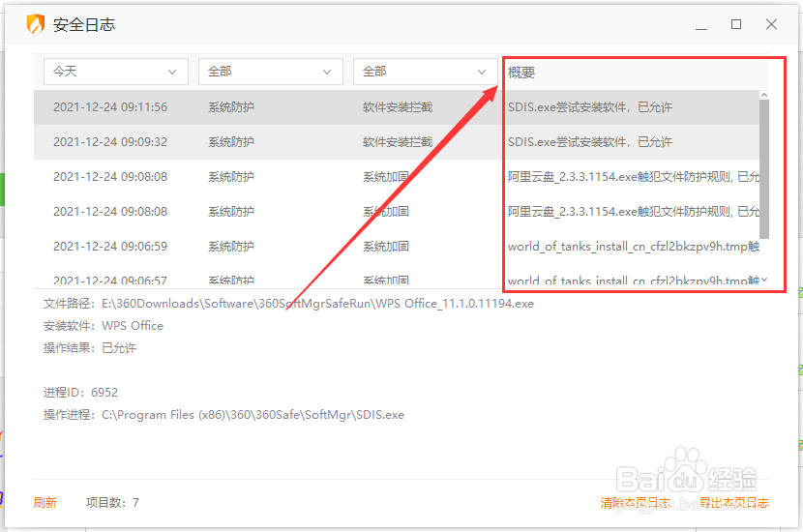This screenshot has width=803, height=532.
Task: Click the 操作结果: 已允许 detail line
Action: (90, 347)
